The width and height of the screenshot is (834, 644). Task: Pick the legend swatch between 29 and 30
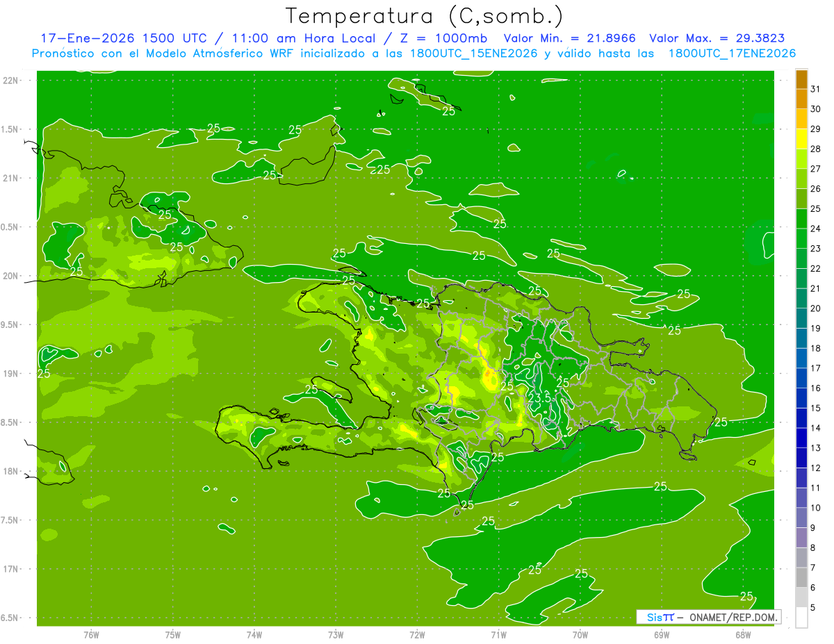[x=801, y=119]
